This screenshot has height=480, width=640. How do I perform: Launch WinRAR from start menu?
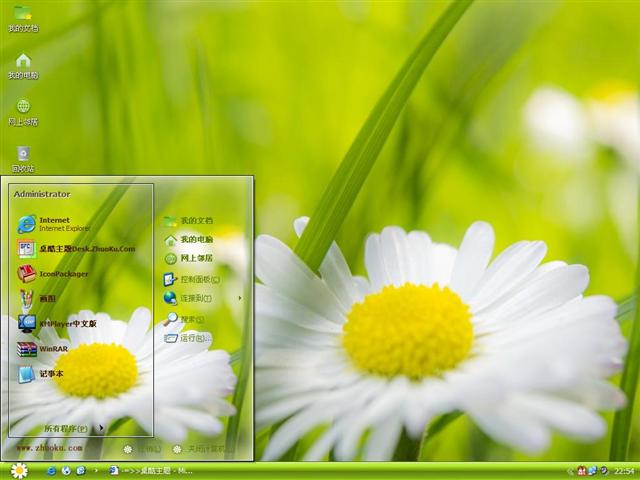pos(42,349)
